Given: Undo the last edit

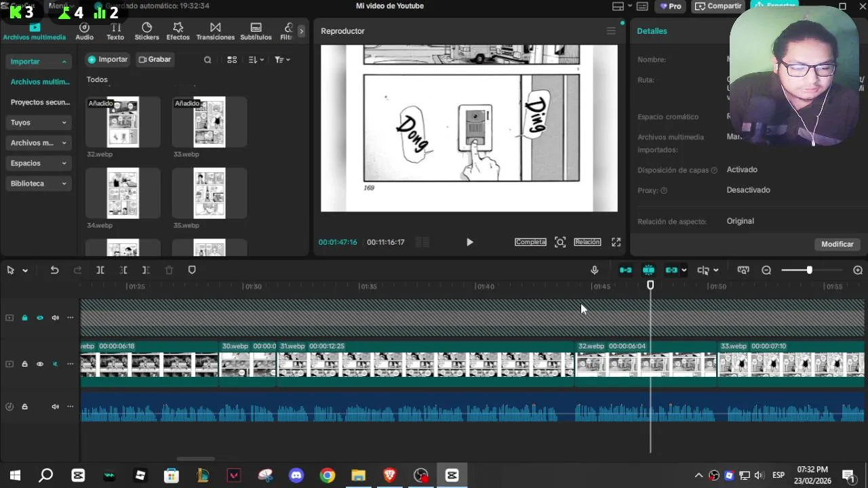Looking at the screenshot, I should click(54, 270).
